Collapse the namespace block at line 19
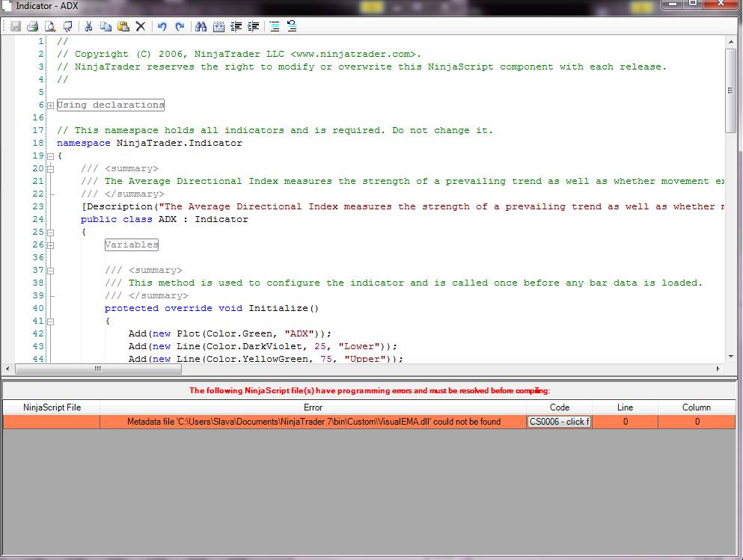743x560 pixels. (50, 156)
